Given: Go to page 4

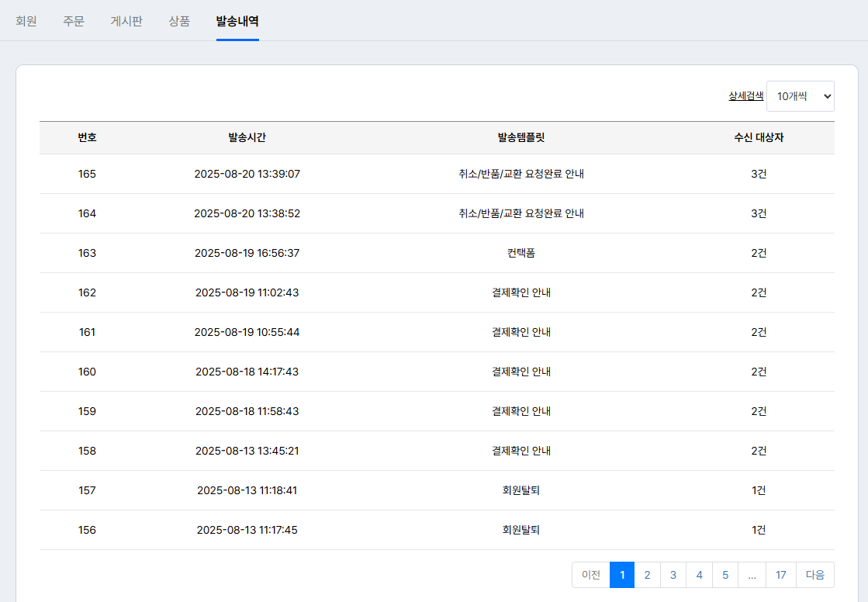Looking at the screenshot, I should 699,575.
